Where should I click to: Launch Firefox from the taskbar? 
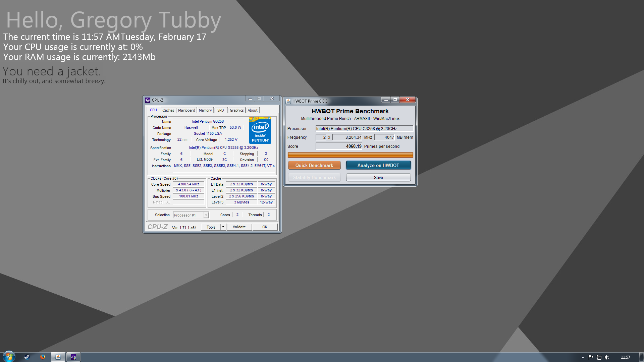pos(43,357)
